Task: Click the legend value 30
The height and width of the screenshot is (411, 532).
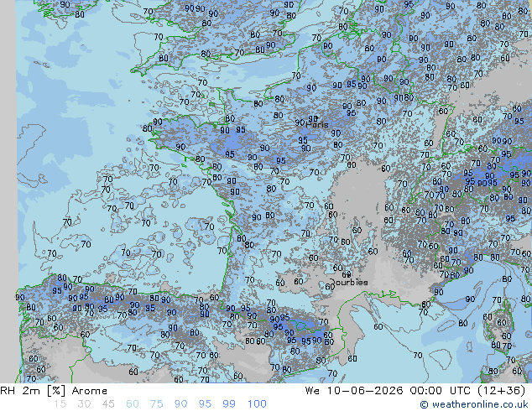Action: pos(84,404)
